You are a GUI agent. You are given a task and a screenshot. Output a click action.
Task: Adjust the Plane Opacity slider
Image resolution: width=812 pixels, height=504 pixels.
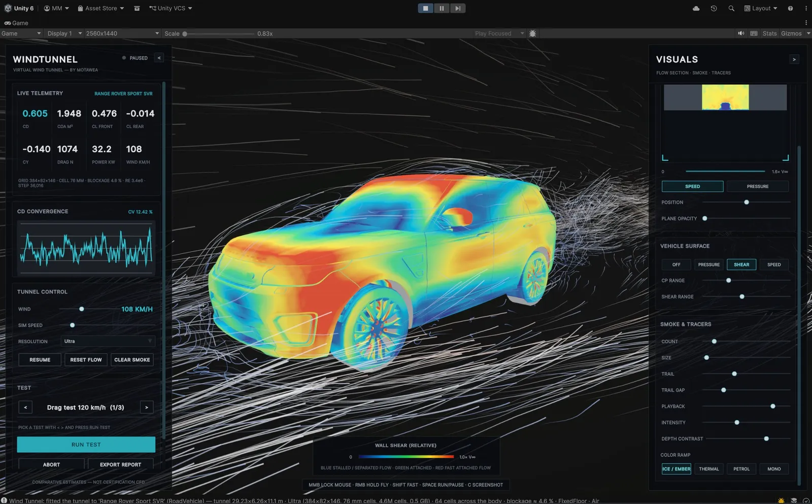click(x=746, y=218)
